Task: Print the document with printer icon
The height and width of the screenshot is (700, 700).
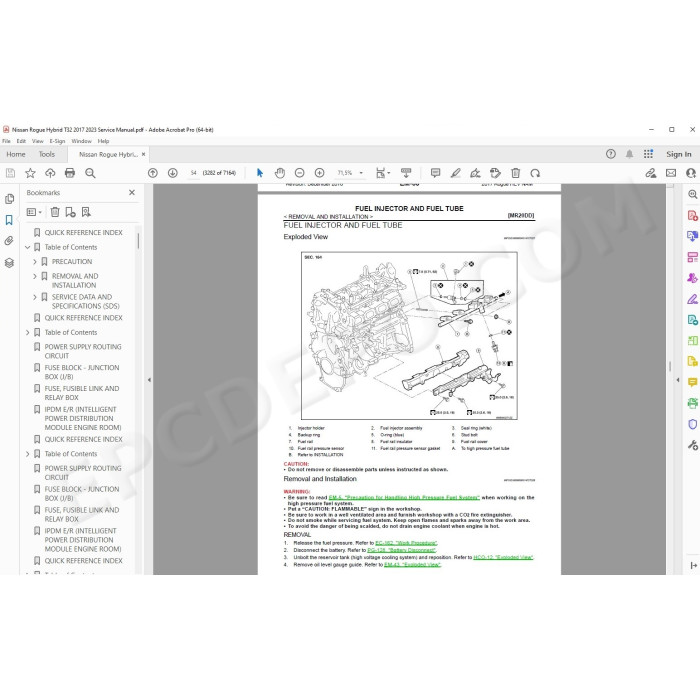Action: pos(70,173)
